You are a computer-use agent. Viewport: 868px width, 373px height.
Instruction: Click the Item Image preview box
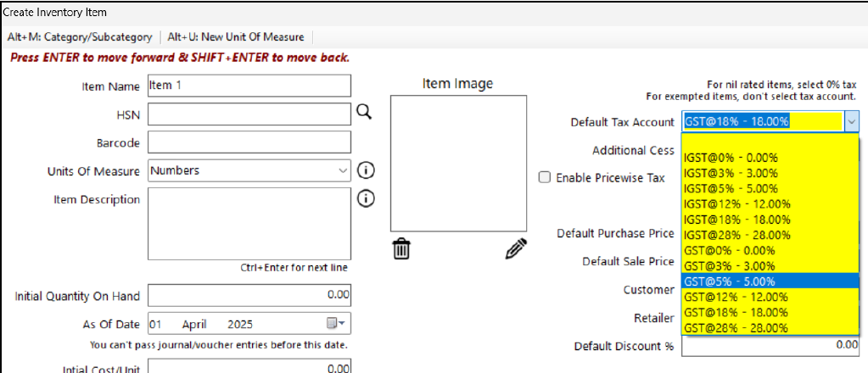(x=458, y=163)
